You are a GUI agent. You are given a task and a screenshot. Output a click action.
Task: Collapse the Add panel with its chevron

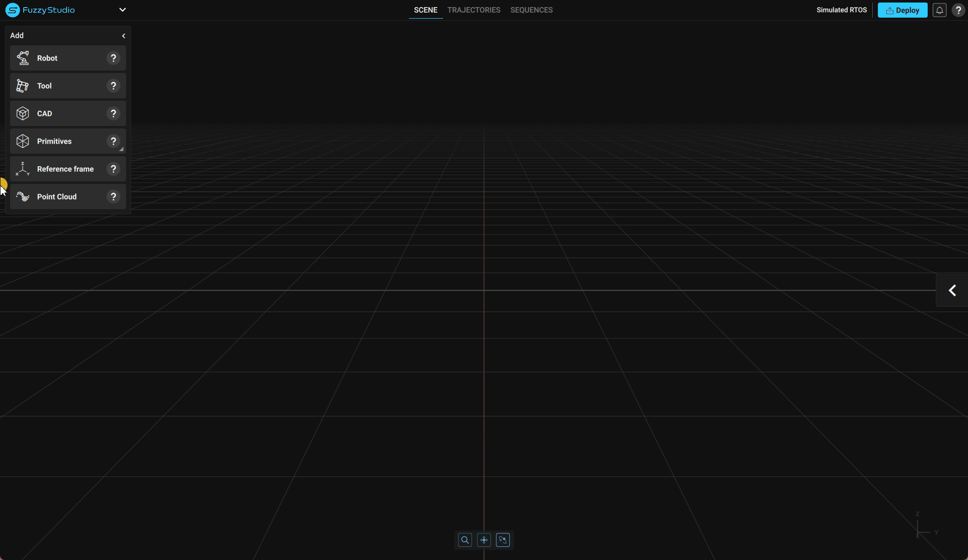(124, 35)
